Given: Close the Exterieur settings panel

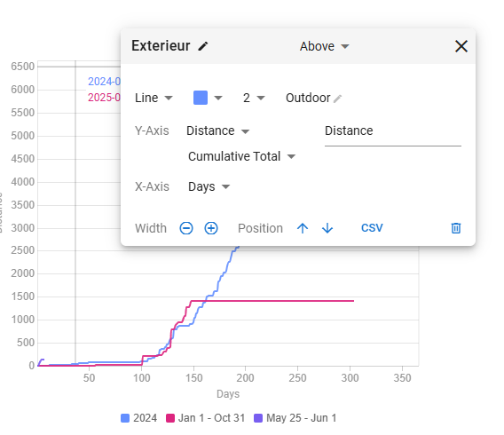Looking at the screenshot, I should 461,46.
